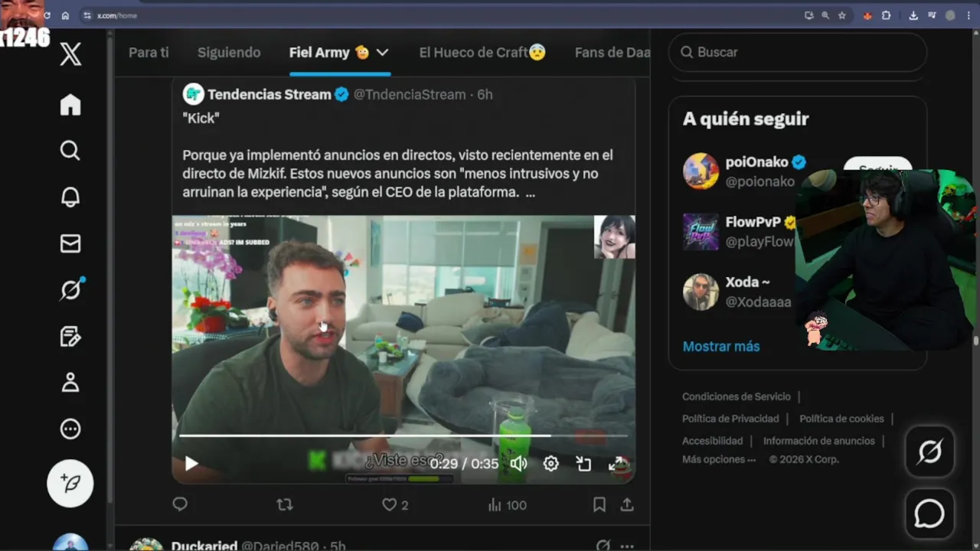Viewport: 980px width, 551px height.
Task: Seek on the video progress bar
Action: point(403,435)
